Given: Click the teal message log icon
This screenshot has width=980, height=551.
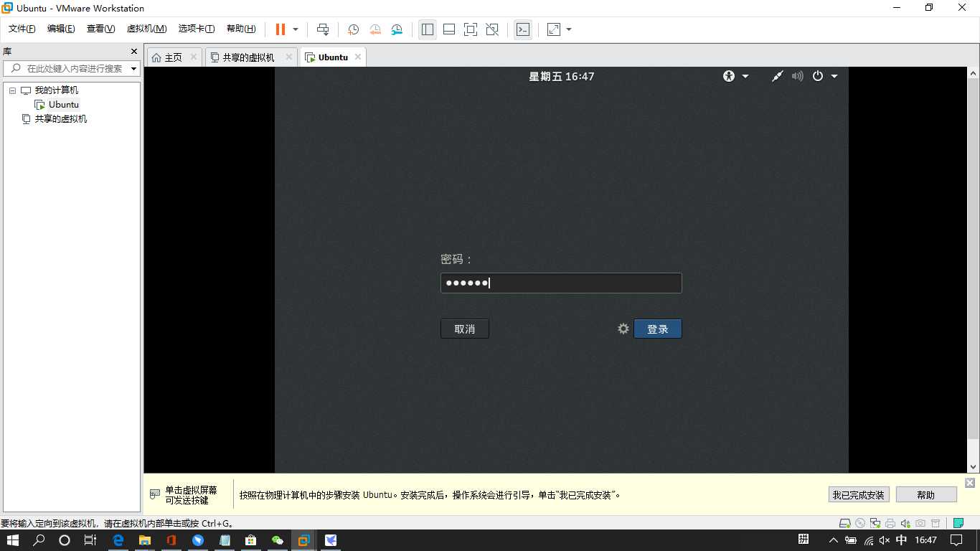Looking at the screenshot, I should tap(958, 523).
